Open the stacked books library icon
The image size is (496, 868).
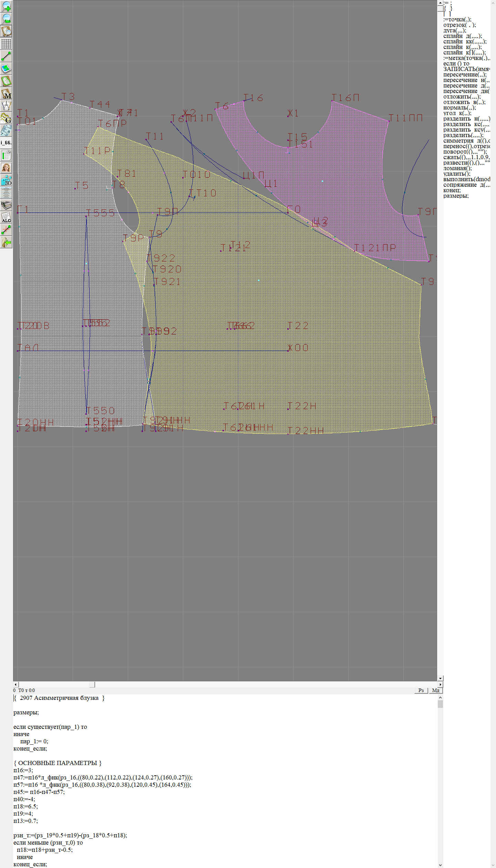coord(6,205)
